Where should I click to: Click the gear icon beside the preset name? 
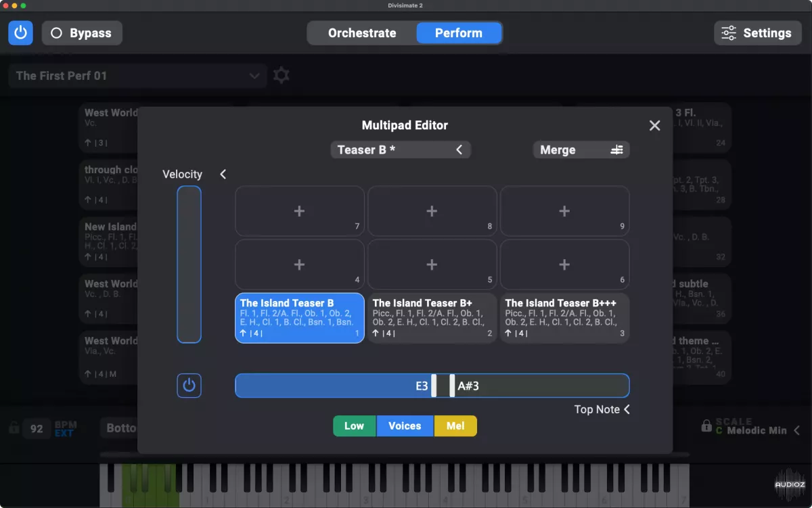pyautogui.click(x=281, y=75)
